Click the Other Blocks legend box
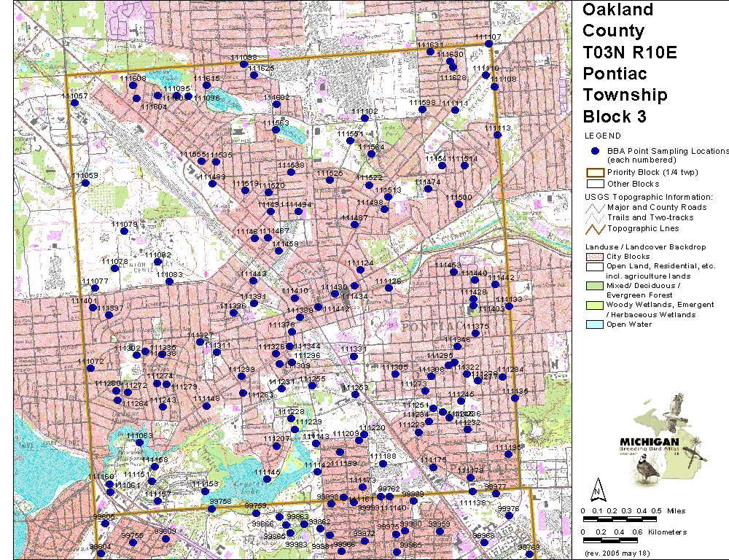Screen dimensions: 729x560 pyautogui.click(x=594, y=184)
